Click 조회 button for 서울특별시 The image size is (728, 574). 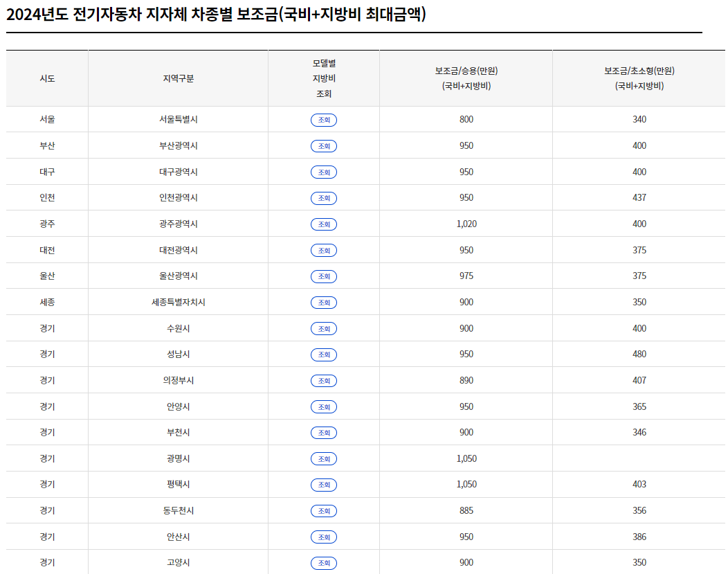point(323,119)
